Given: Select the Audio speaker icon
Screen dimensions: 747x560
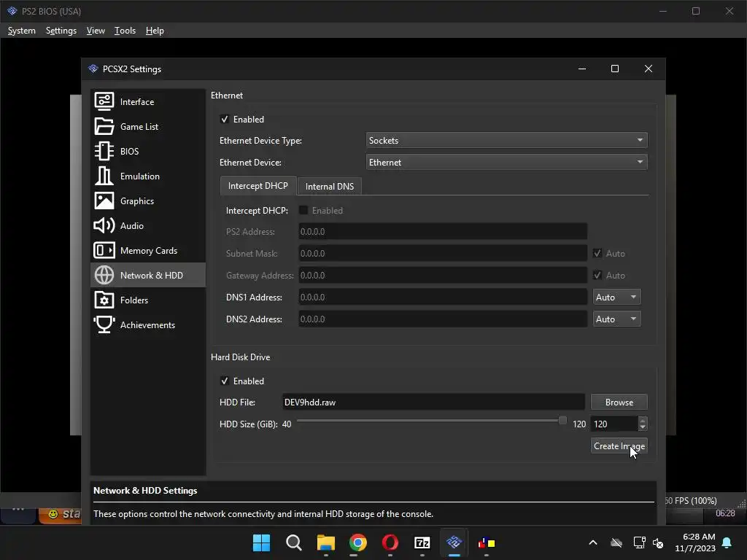Looking at the screenshot, I should pyautogui.click(x=104, y=225).
